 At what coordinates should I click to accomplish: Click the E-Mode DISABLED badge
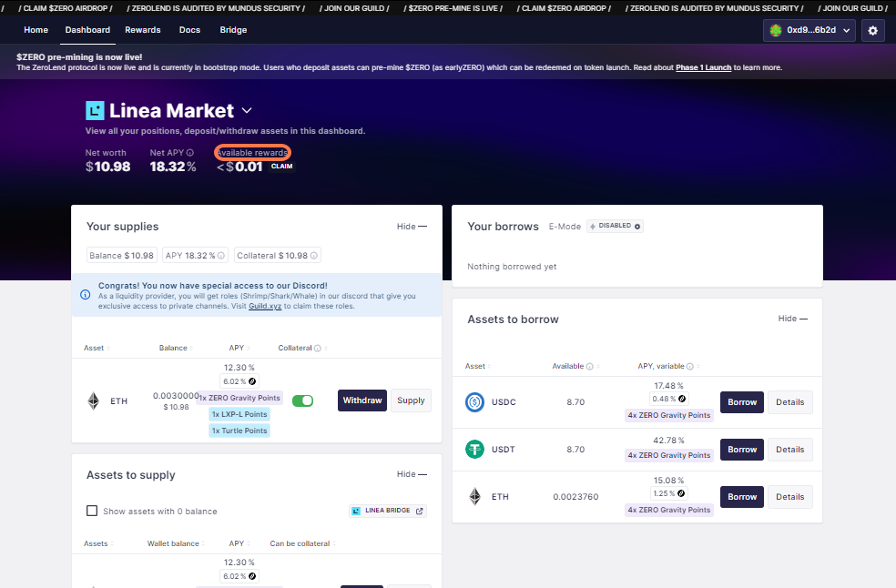tap(615, 227)
